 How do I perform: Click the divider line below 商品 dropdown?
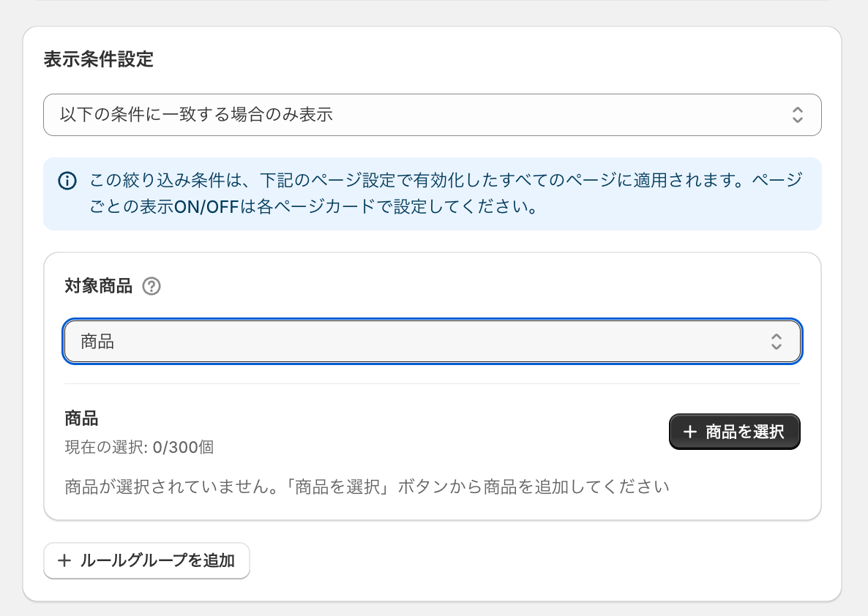432,383
